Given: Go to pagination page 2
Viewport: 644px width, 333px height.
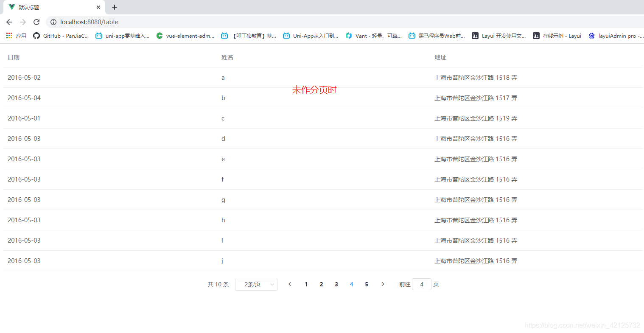Looking at the screenshot, I should 321,284.
